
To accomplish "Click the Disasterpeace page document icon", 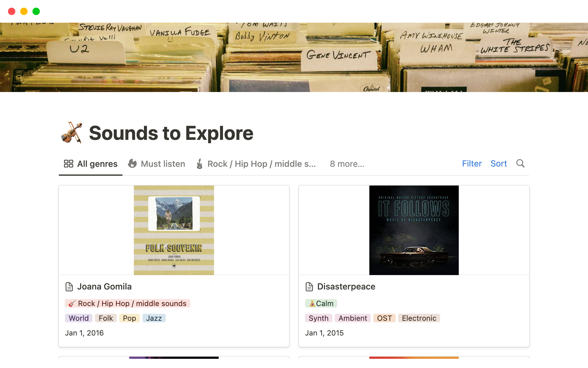I will click(x=309, y=287).
